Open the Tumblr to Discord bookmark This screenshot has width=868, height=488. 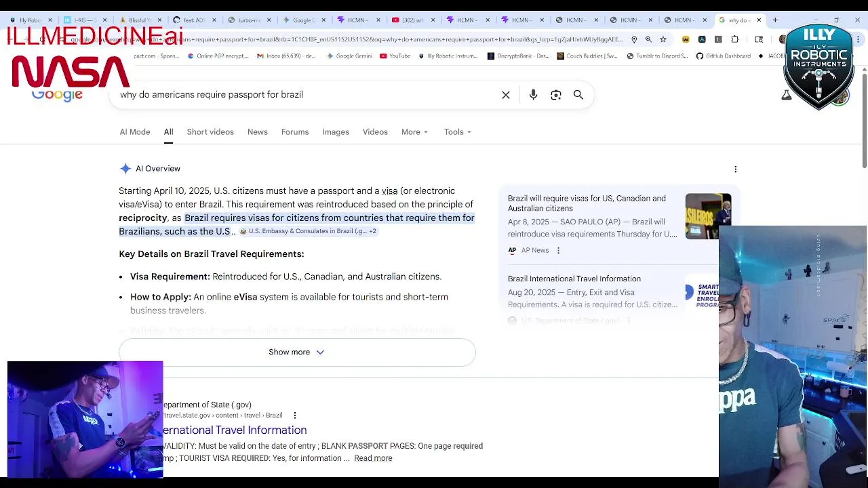[x=656, y=56]
